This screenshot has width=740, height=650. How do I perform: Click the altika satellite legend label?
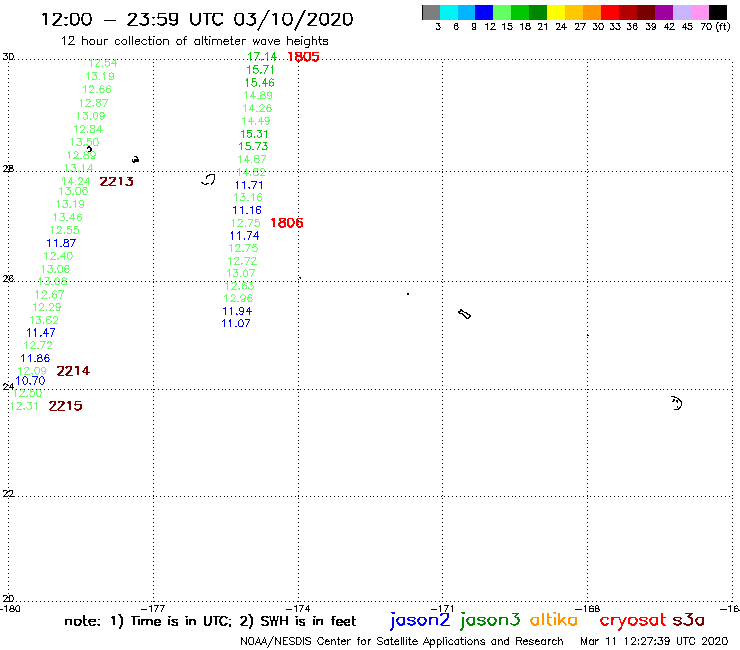tap(554, 620)
